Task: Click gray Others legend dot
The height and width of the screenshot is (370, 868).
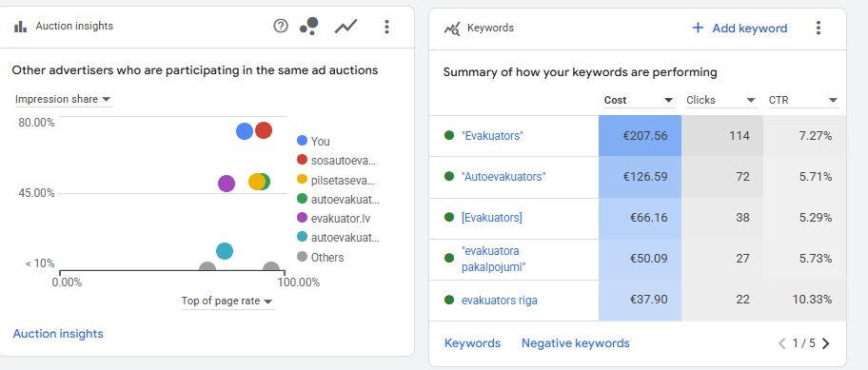Action: 303,257
